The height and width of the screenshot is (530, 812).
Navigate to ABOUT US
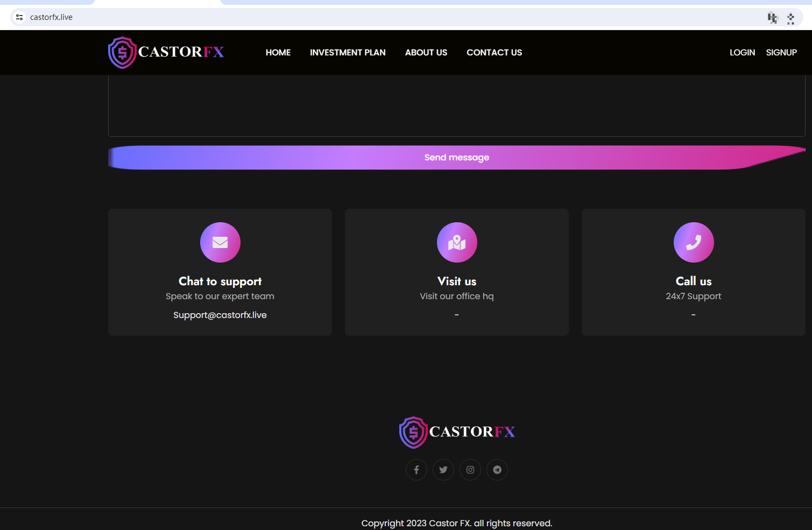426,52
